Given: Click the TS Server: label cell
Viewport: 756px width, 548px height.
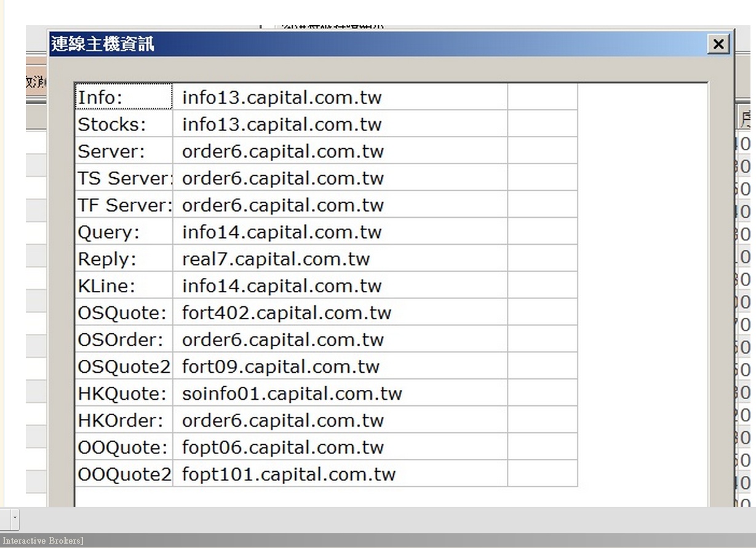Looking at the screenshot, I should (x=124, y=178).
